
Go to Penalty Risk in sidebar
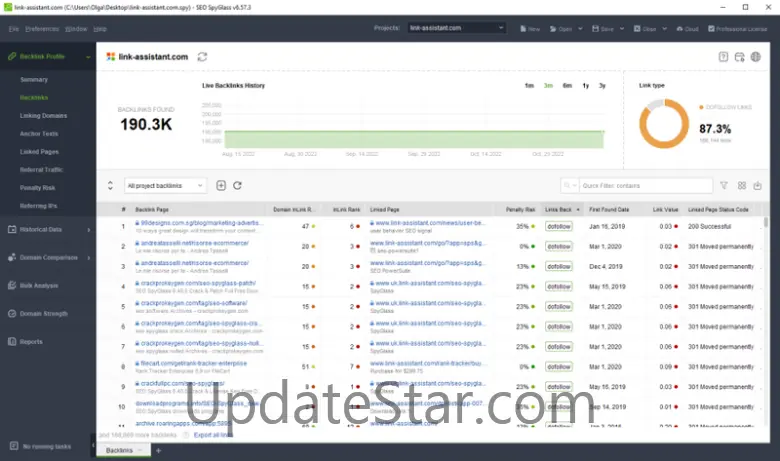37,187
